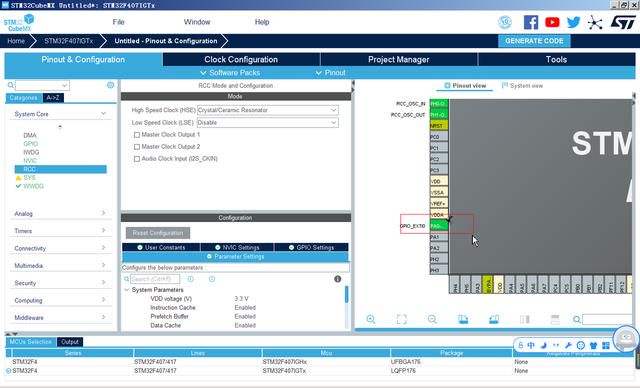Enable Master Clock Output 1 checkbox
Image resolution: width=640 pixels, height=388 pixels.
pyautogui.click(x=137, y=135)
